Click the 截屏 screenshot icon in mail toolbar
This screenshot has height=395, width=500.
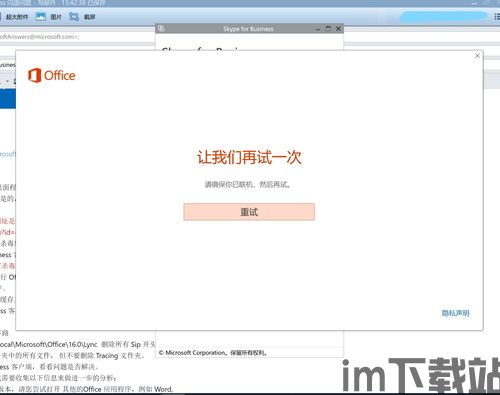click(74, 16)
